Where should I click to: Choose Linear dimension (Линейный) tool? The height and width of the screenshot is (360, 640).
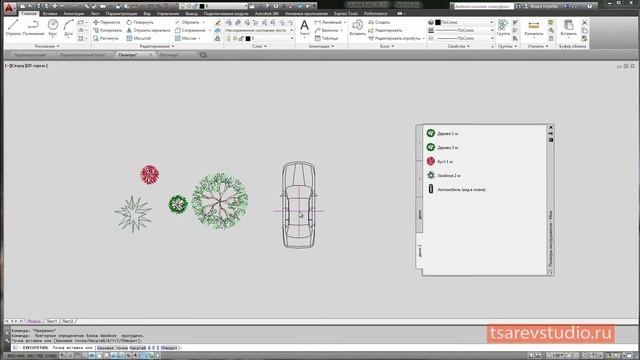point(328,22)
